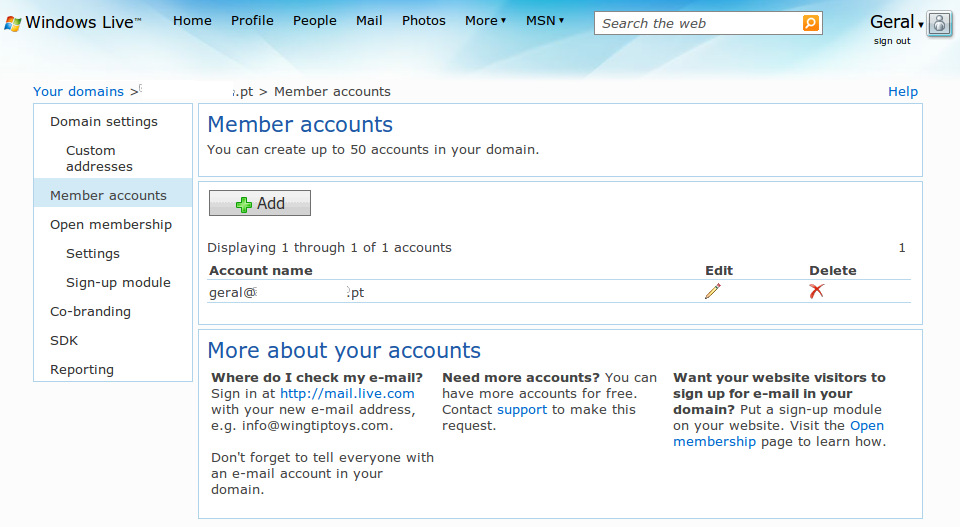Open Profile in top navigation
The image size is (960, 527).
pyautogui.click(x=252, y=21)
